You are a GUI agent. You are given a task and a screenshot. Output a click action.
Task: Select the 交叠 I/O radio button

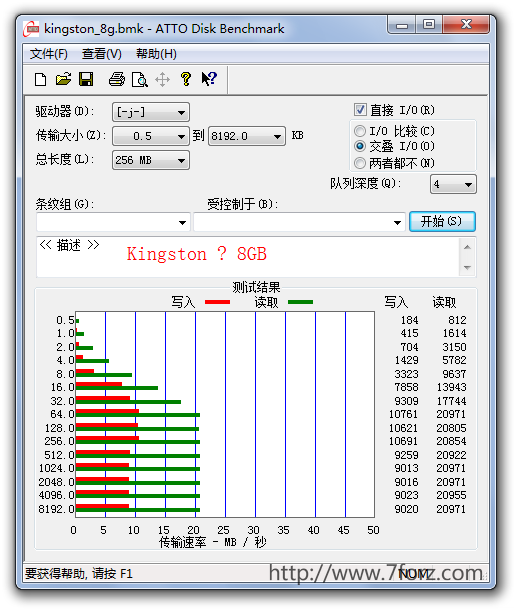click(360, 146)
